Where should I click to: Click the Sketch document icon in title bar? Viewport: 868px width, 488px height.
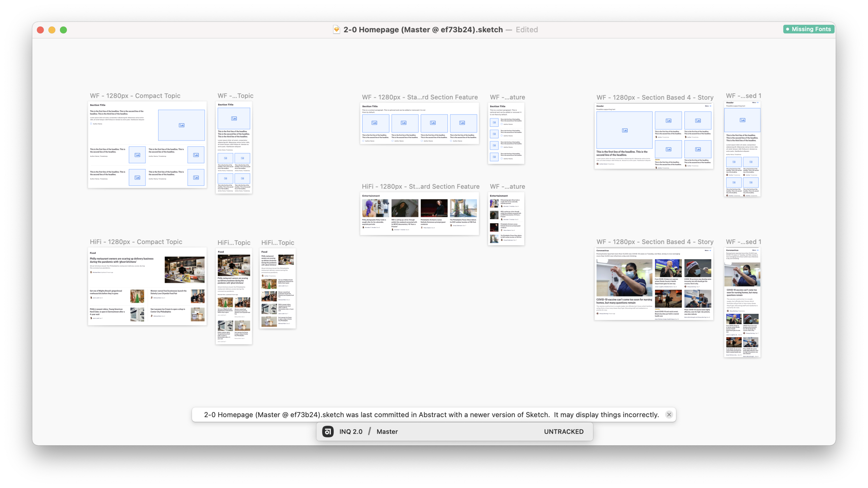(x=336, y=30)
